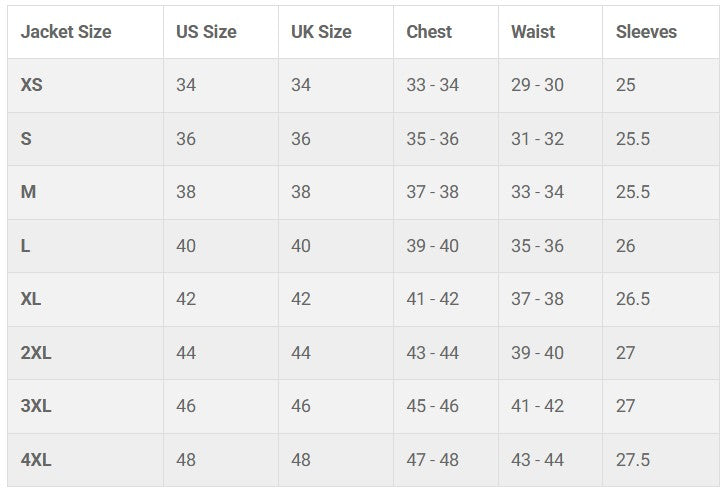The height and width of the screenshot is (494, 727).
Task: Click the US Size column header
Action: click(206, 32)
